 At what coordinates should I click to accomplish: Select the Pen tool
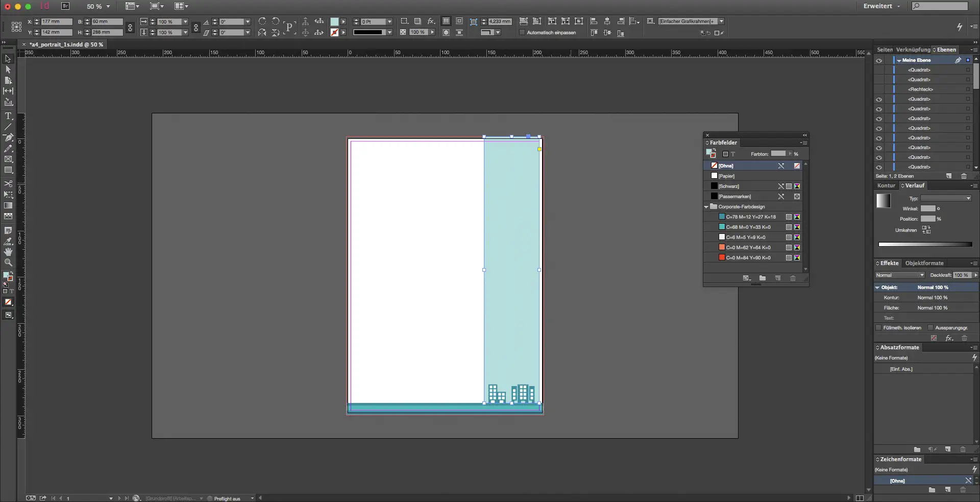point(8,137)
